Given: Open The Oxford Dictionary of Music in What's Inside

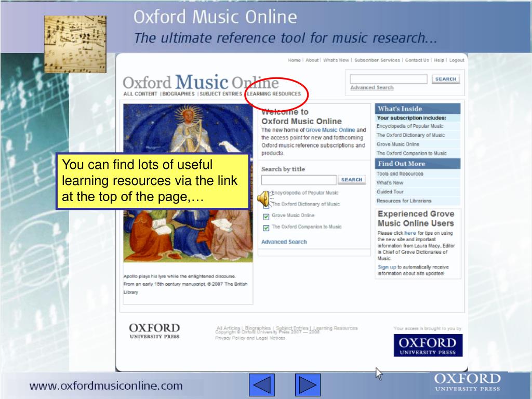Looking at the screenshot, I should point(410,135).
